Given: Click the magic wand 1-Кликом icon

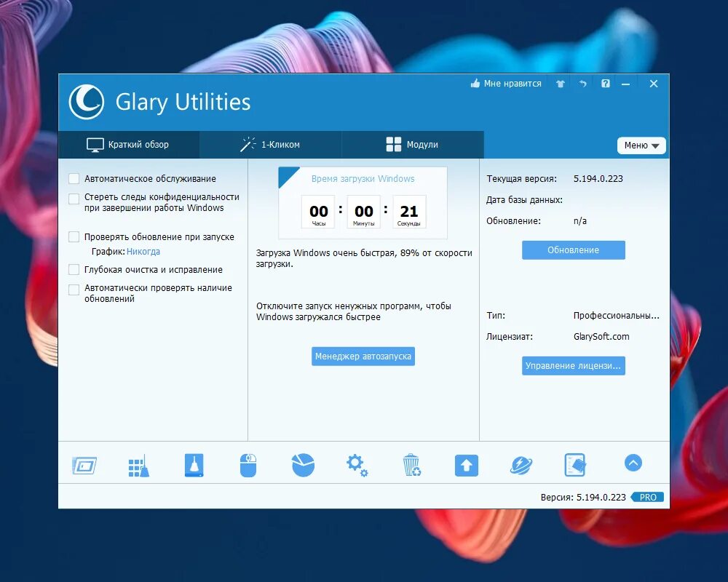Looking at the screenshot, I should click(x=248, y=144).
